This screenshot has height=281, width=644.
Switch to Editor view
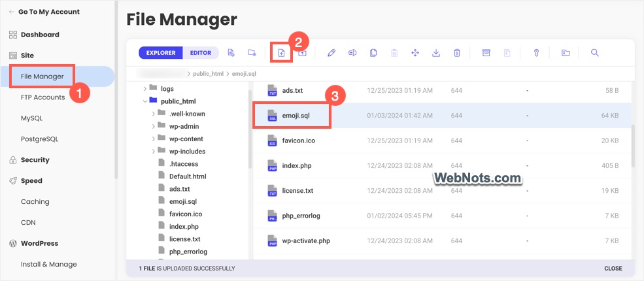click(201, 52)
